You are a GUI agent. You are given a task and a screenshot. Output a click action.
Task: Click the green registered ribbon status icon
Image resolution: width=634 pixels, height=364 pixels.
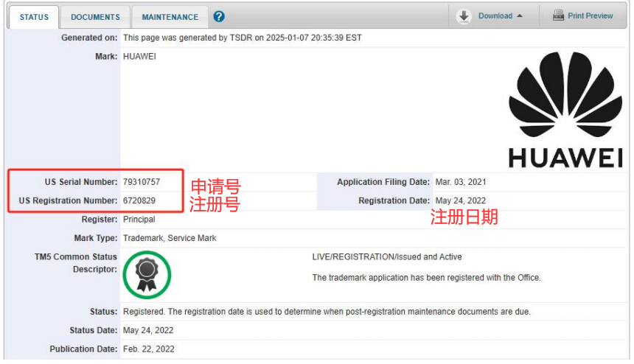pos(147,275)
